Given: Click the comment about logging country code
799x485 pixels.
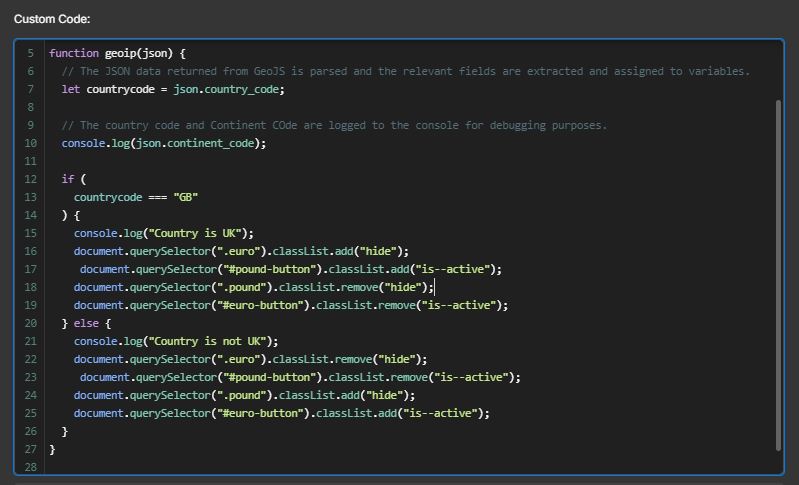Looking at the screenshot, I should (x=334, y=125).
